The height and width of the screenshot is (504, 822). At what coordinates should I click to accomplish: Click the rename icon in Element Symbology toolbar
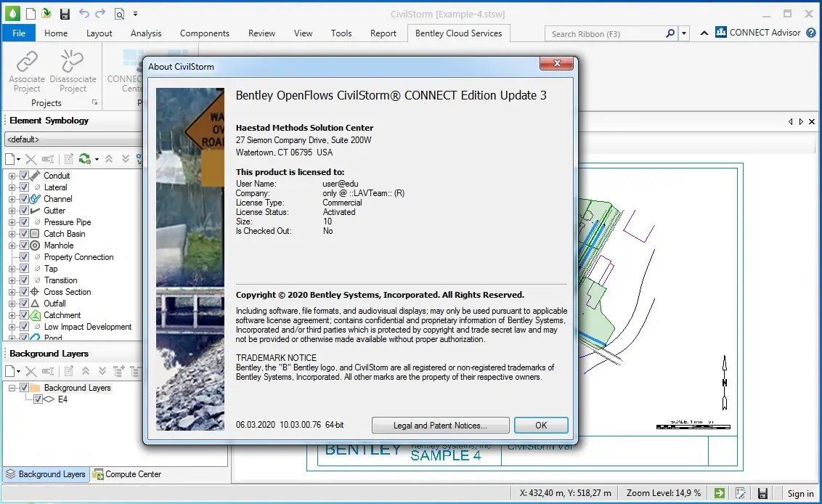(48, 159)
